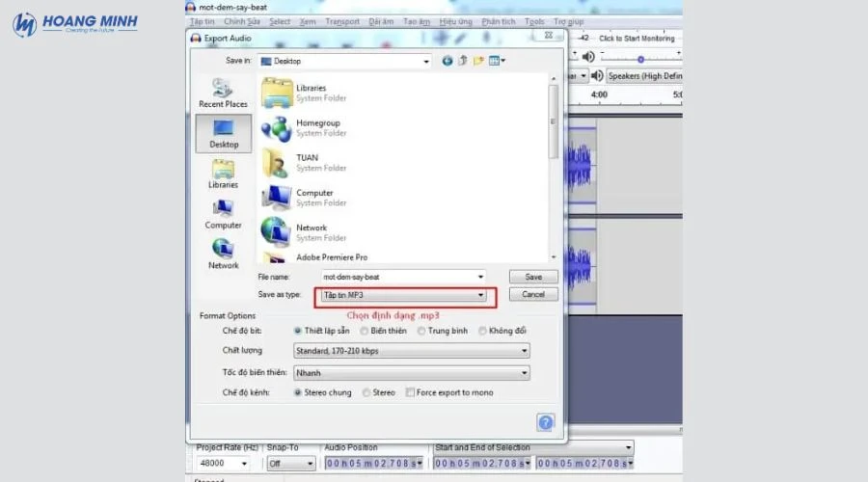This screenshot has height=482, width=868.
Task: Open Recent Places in the sidebar
Action: pos(223,93)
